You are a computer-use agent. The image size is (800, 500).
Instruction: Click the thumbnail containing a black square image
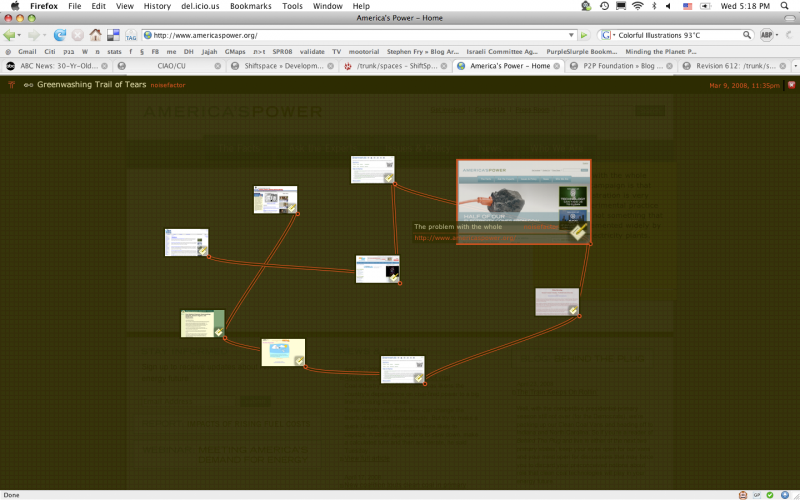377,269
